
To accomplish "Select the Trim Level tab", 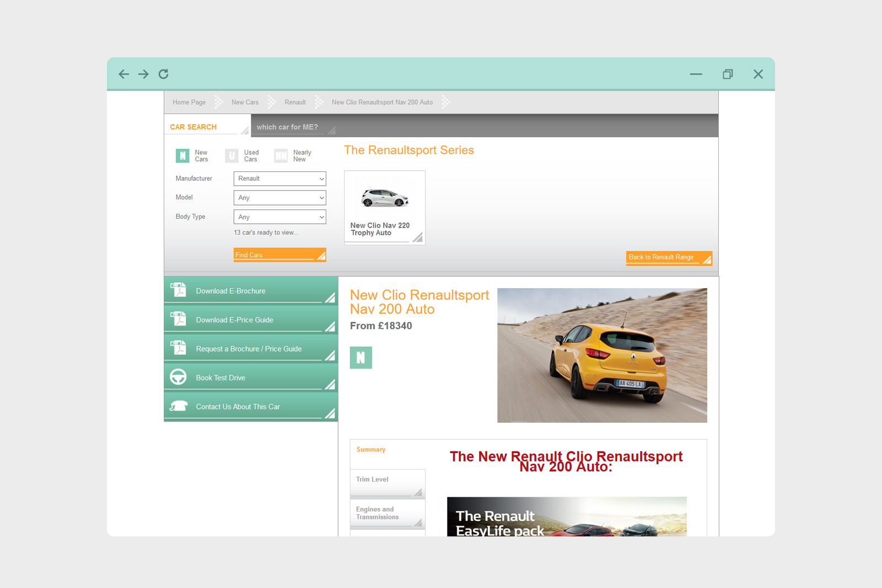I will [x=387, y=481].
